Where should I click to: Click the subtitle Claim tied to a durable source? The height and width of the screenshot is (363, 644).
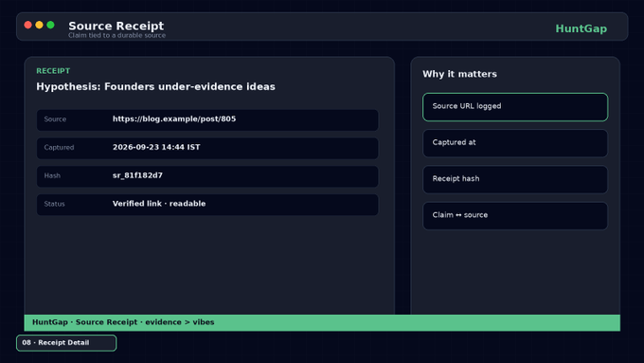coord(117,35)
